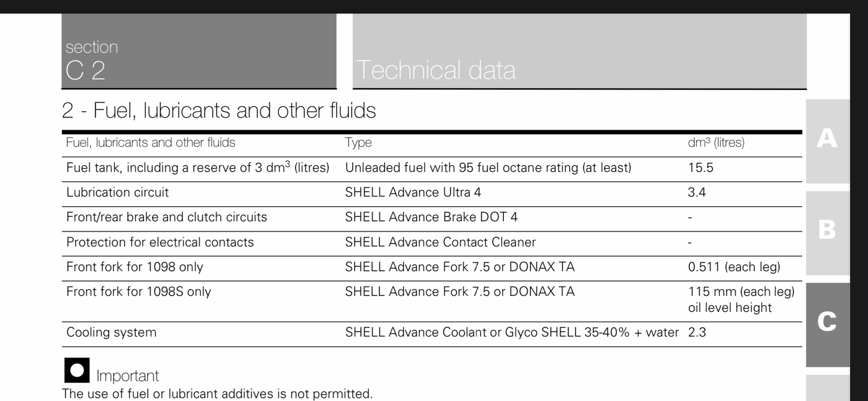The image size is (868, 401).
Task: Click 'SHELL Advance Brake DOT 4' entry
Action: tap(431, 217)
